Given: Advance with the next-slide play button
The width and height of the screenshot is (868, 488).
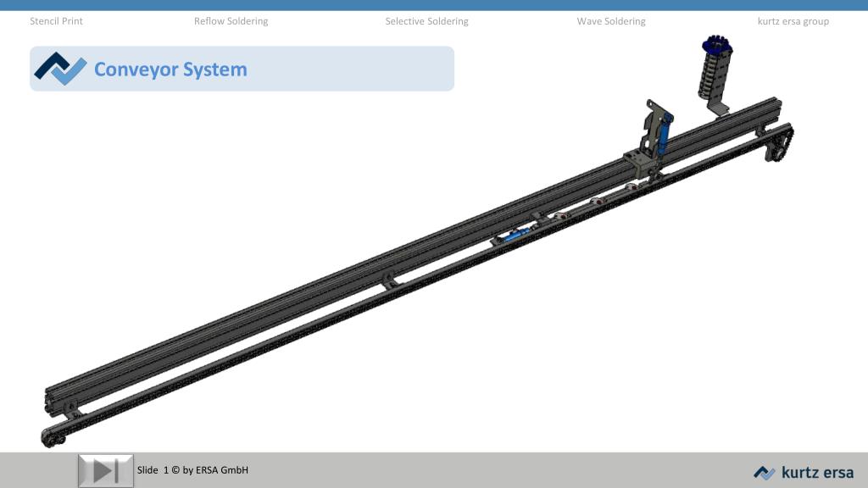Looking at the screenshot, I should click(x=106, y=471).
